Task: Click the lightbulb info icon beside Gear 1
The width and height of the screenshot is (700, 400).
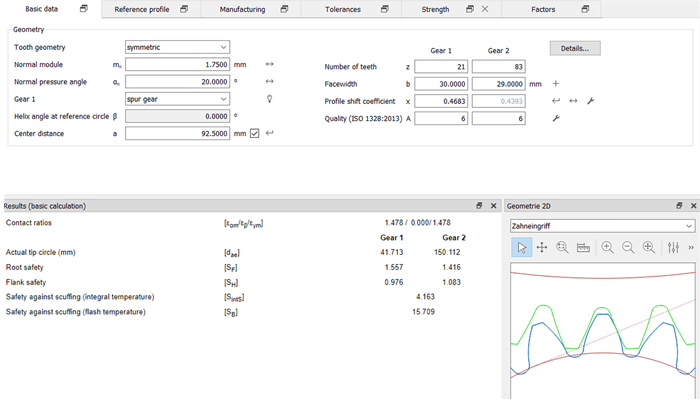Action: (270, 99)
